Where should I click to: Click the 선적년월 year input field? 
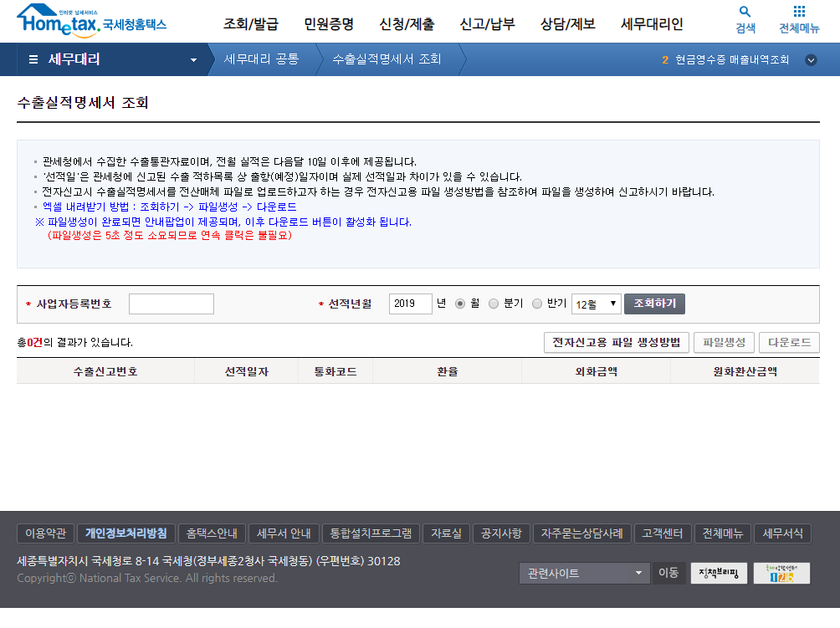coord(410,304)
